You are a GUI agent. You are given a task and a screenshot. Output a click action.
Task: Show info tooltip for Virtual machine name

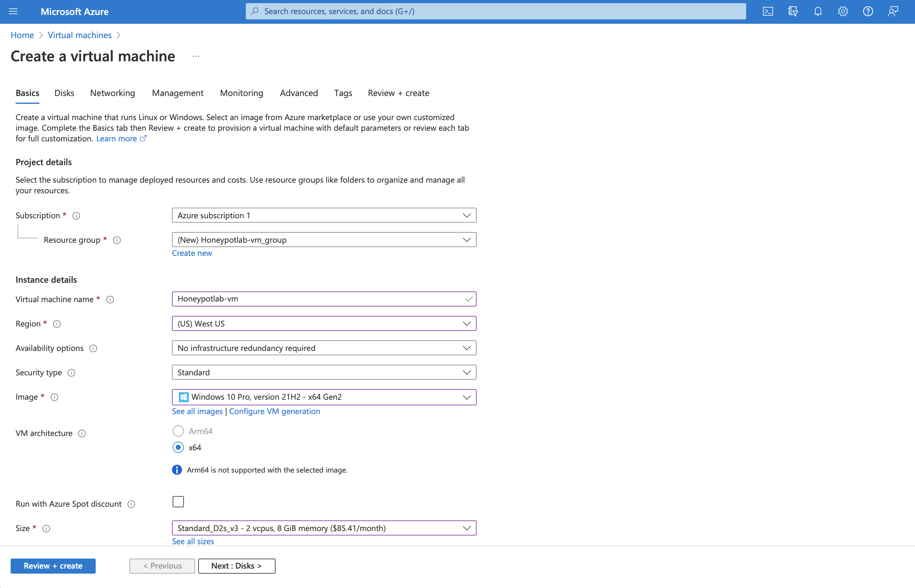pos(110,300)
